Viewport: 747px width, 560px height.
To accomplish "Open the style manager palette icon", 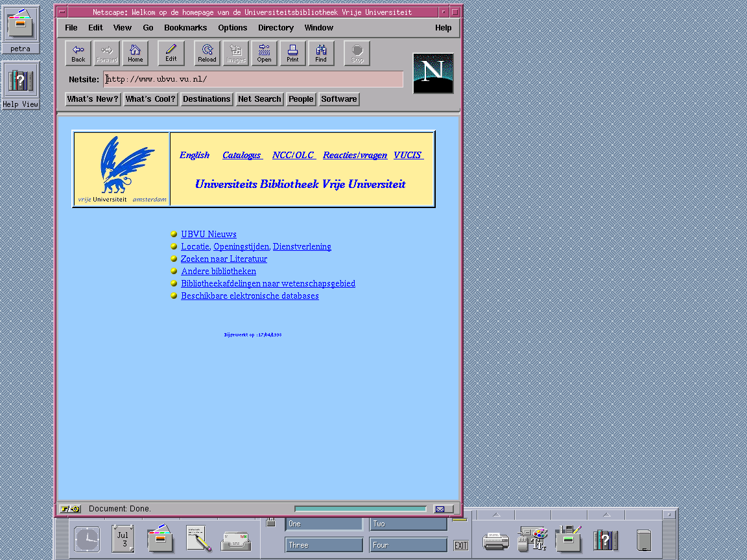I will 532,539.
